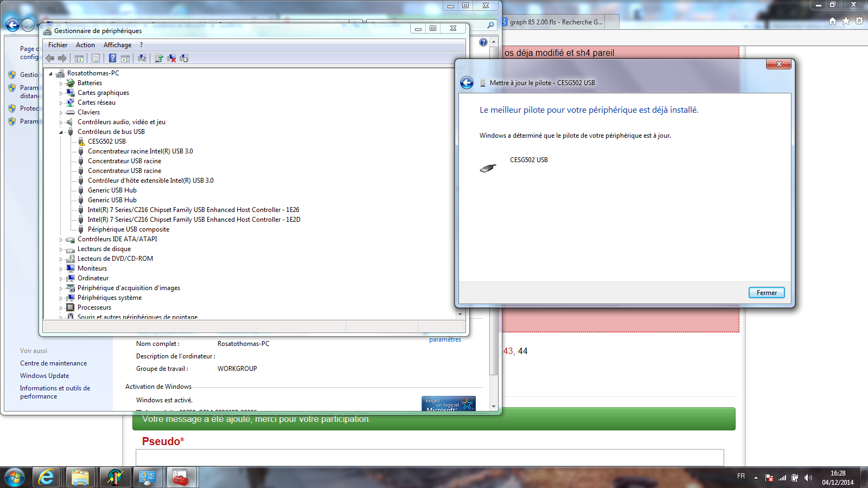Viewport: 868px width, 488px height.
Task: Open Centre de maintenance link
Action: [53, 363]
